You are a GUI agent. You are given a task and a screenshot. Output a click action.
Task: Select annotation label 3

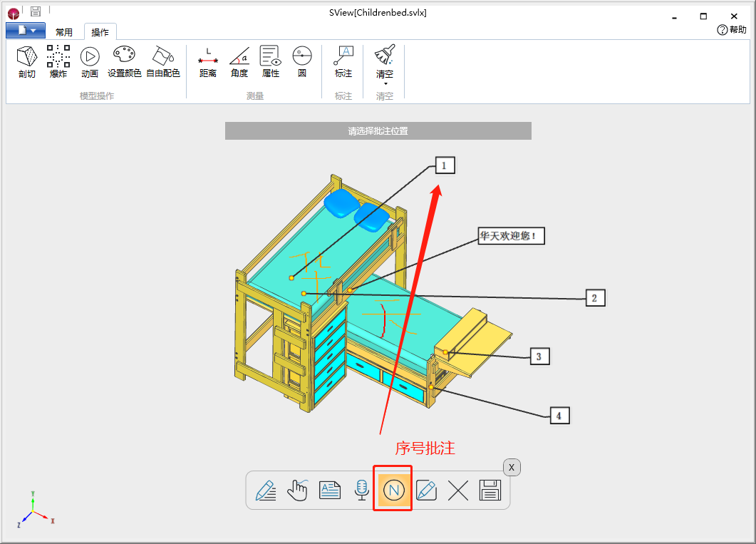(x=539, y=356)
